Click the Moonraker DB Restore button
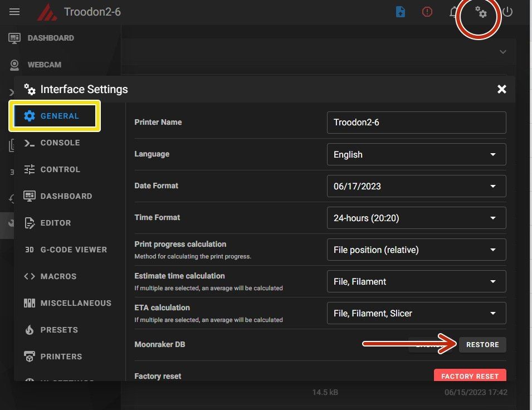The image size is (532, 410). click(482, 345)
